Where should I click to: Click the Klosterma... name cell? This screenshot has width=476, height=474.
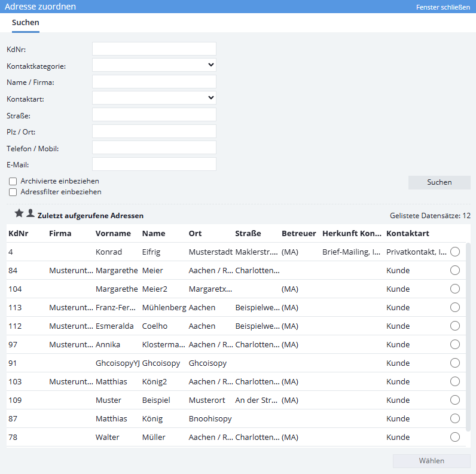click(x=164, y=344)
